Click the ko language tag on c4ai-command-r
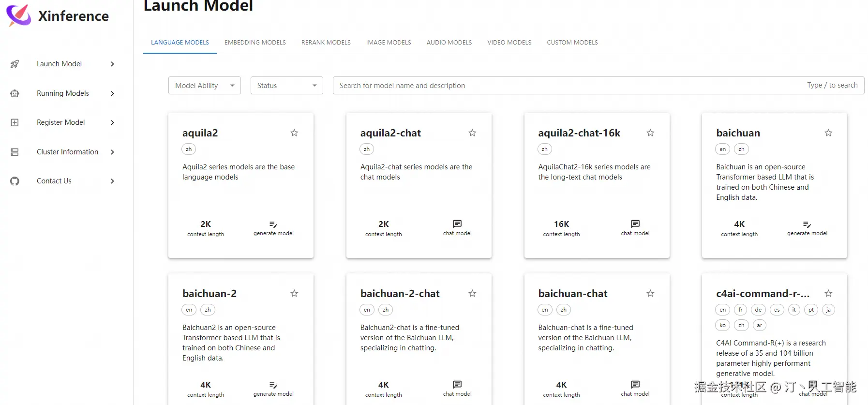Screen dimensions: 868x405 (x=722, y=325)
